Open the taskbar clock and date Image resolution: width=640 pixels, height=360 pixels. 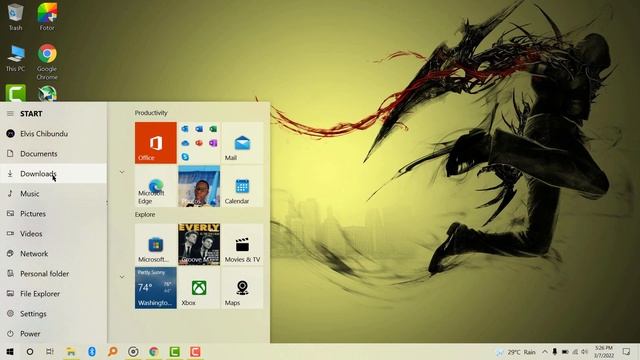(604, 352)
